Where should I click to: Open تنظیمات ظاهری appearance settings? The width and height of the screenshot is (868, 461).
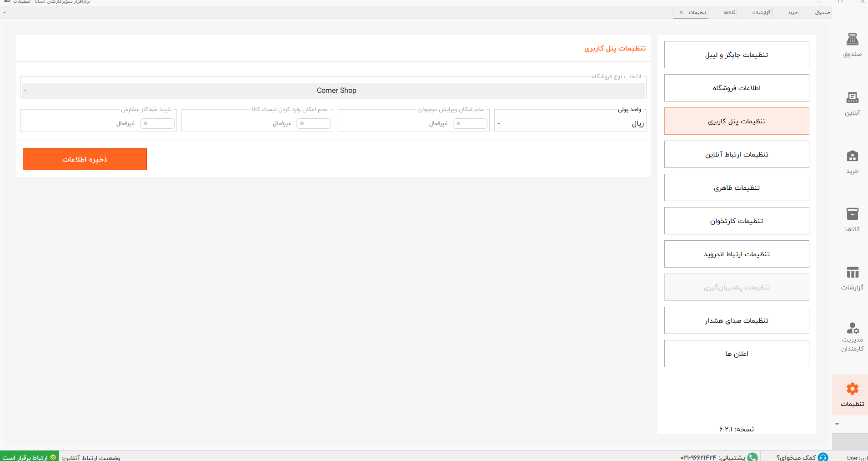click(x=737, y=187)
